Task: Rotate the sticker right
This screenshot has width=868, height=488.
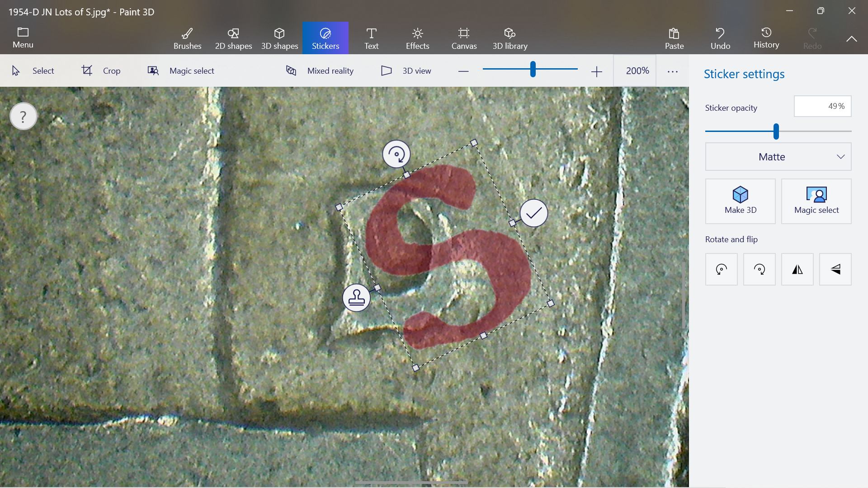Action: click(759, 269)
